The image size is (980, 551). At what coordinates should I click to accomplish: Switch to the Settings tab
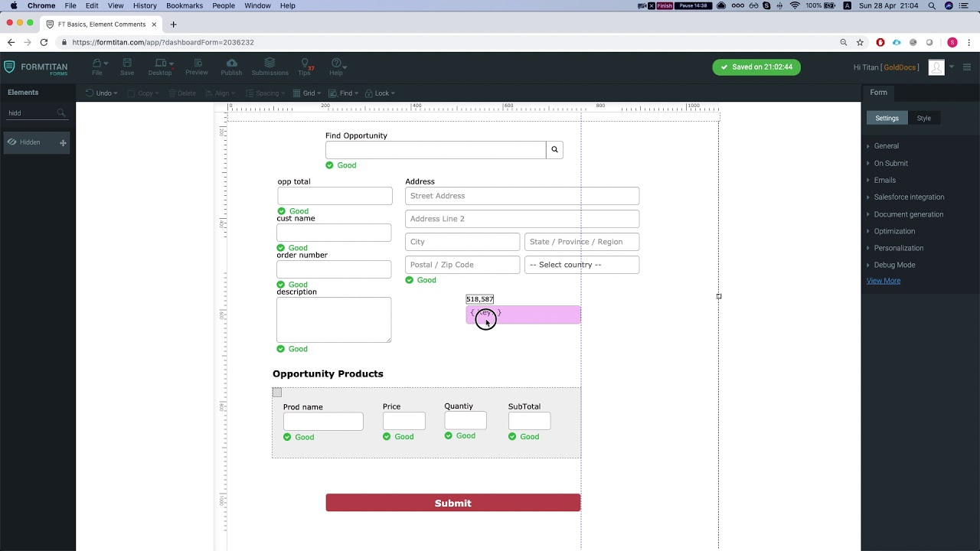[x=887, y=118]
